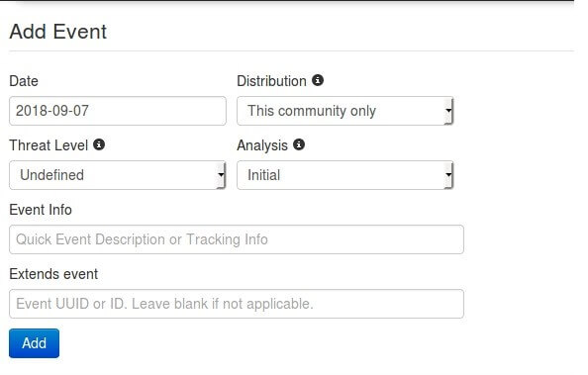Click the 'Threat Level' label text

coord(49,145)
